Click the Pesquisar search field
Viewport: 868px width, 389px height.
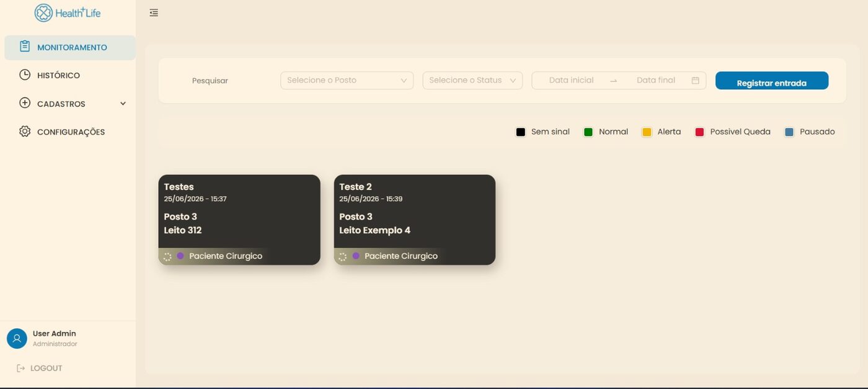click(x=210, y=81)
